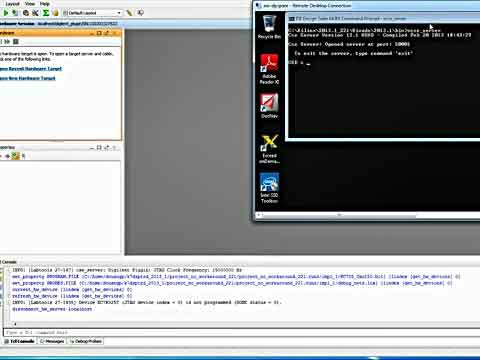Open DocNav desktop shortcut
480x360 pixels.
coord(269,106)
